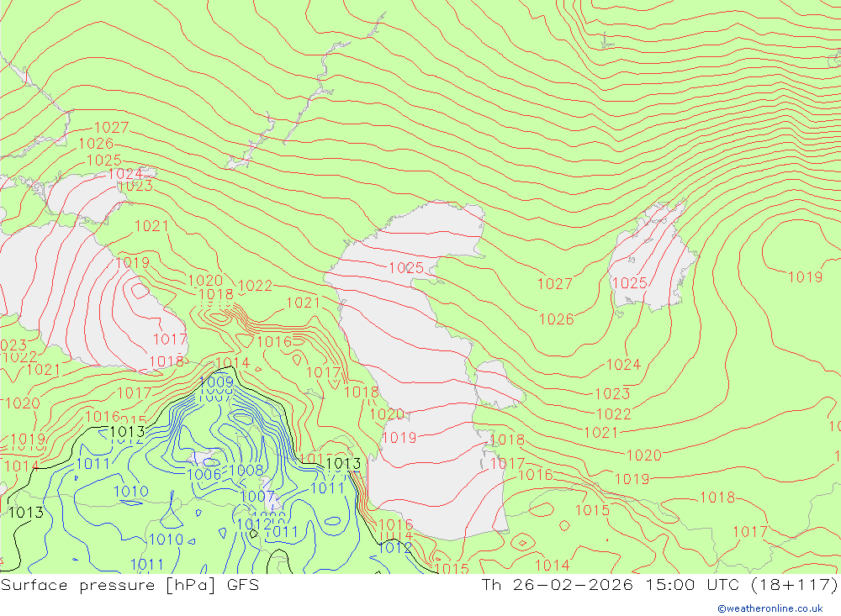Click the 1019 label at the far eastern edge

805,277
